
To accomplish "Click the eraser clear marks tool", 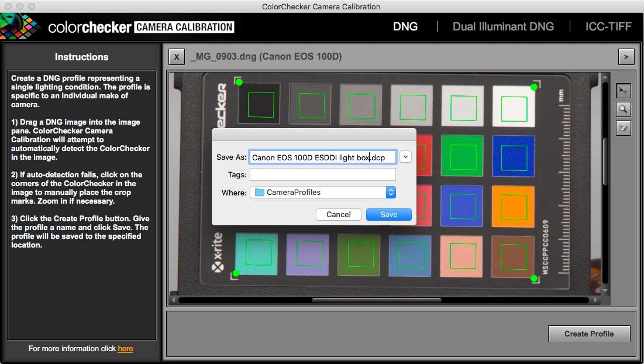I will coord(623,128).
